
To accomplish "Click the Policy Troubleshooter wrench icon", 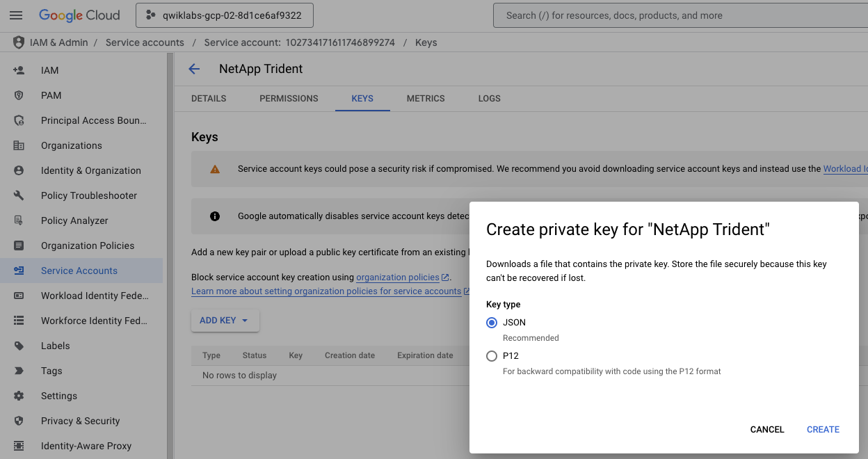I will (x=19, y=195).
